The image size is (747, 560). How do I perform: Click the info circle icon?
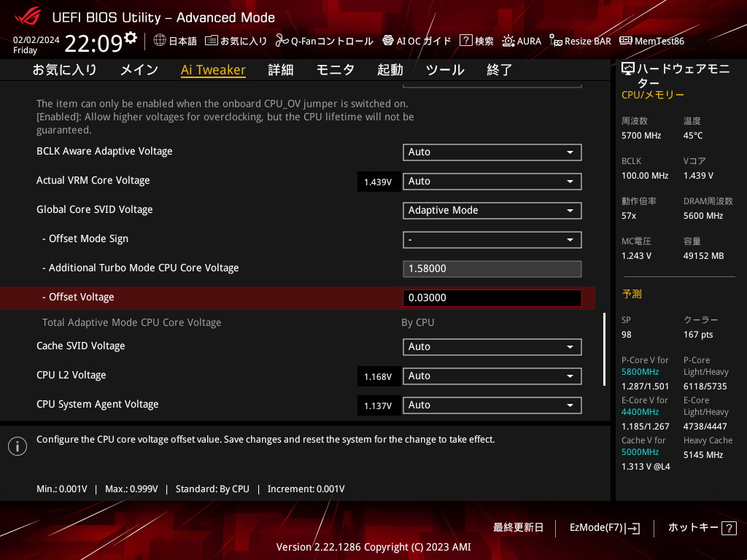tap(18, 446)
